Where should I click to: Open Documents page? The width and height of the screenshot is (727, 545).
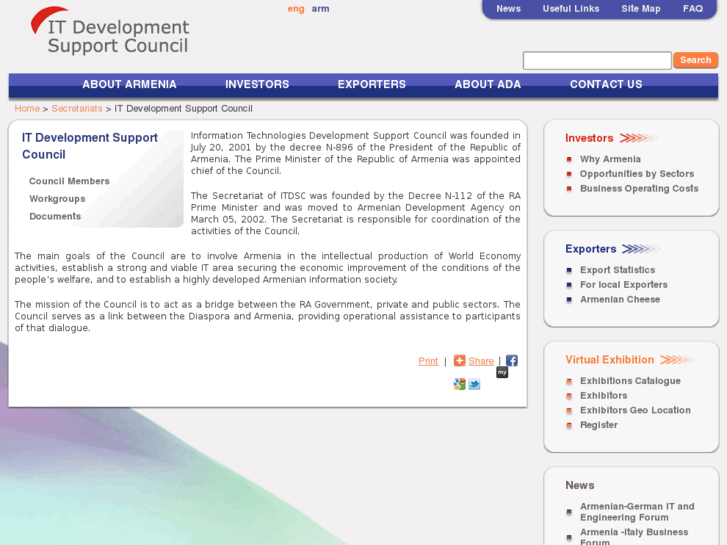tap(55, 216)
